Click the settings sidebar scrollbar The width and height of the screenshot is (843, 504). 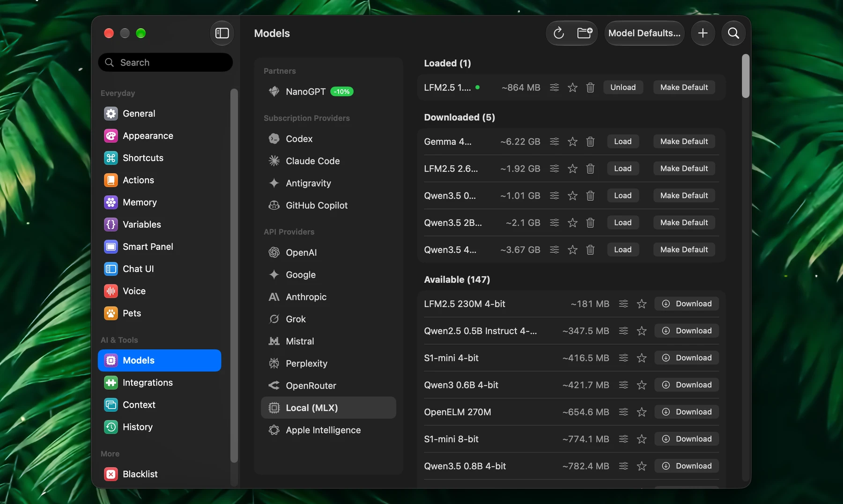pyautogui.click(x=234, y=275)
